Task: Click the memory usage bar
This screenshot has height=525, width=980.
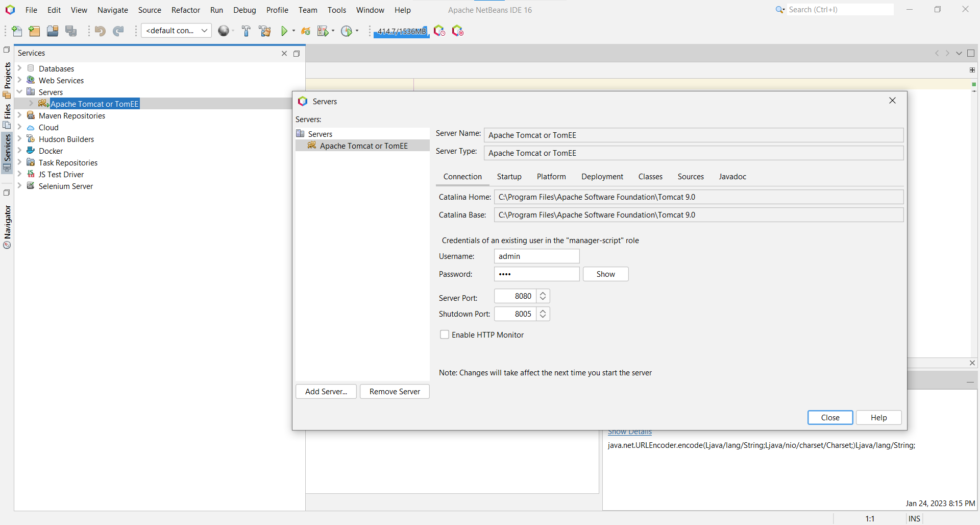Action: [402, 32]
